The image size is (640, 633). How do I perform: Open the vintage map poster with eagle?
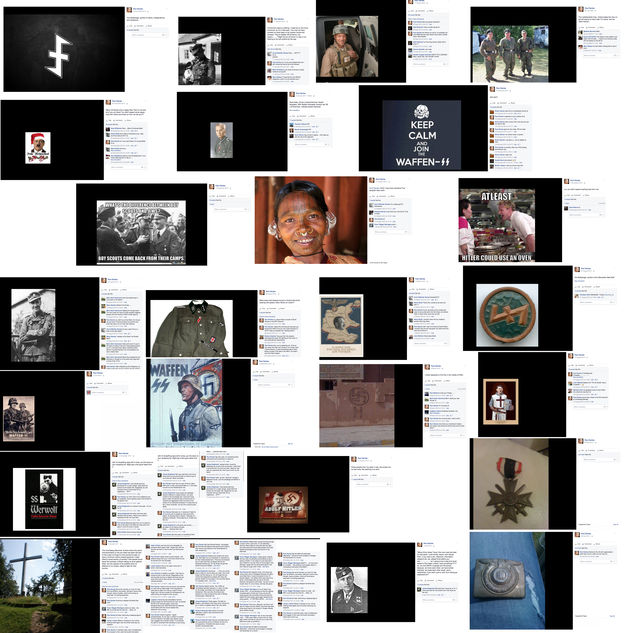[x=341, y=326]
